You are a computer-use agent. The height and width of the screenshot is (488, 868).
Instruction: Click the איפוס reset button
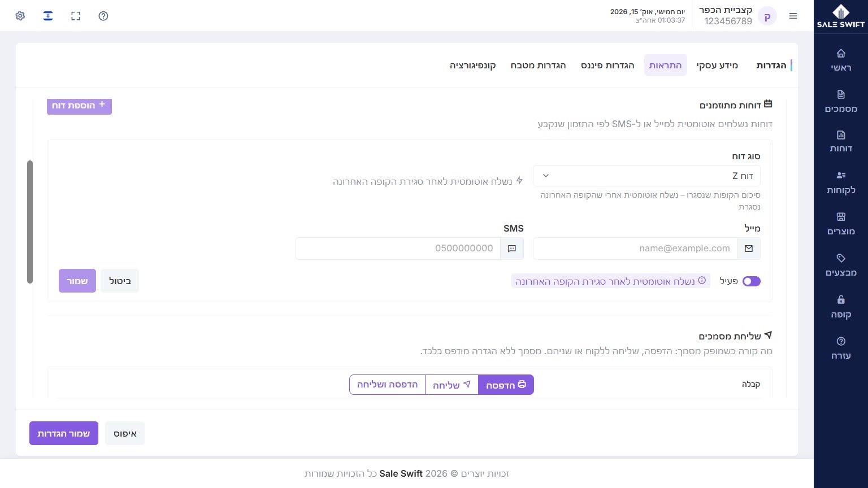coord(125,433)
